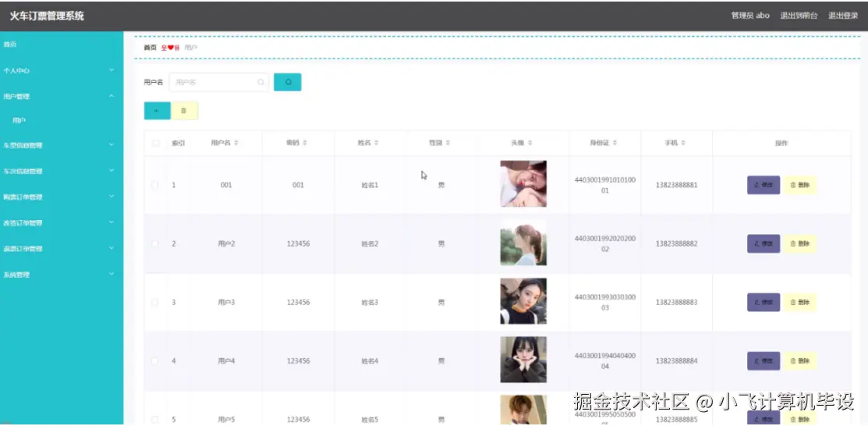Screen dimensions: 868x426
Task: Click the 修改 edit button for user 001
Action: pos(763,185)
